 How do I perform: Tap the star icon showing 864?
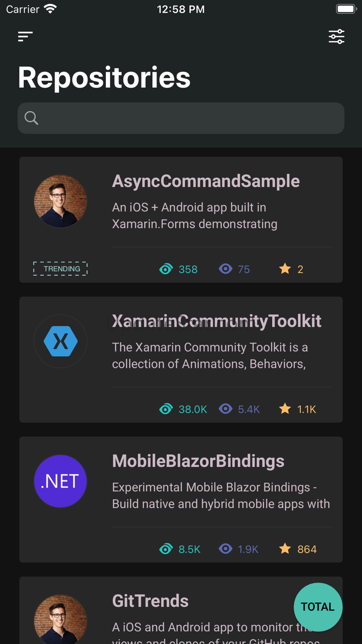point(285,549)
